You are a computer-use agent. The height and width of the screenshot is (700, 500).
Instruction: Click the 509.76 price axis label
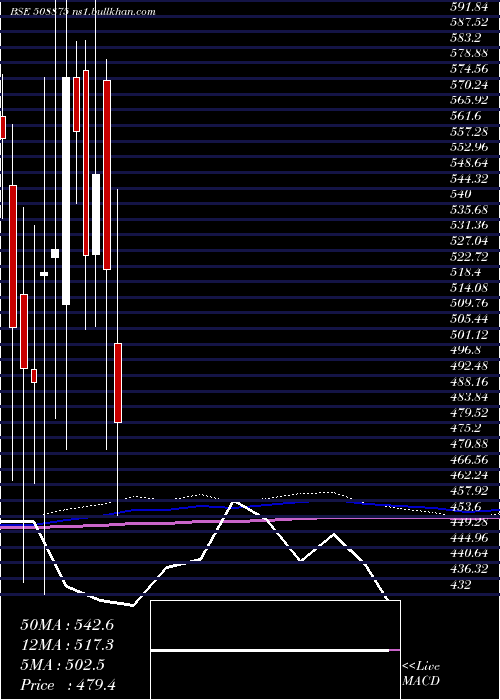470,303
